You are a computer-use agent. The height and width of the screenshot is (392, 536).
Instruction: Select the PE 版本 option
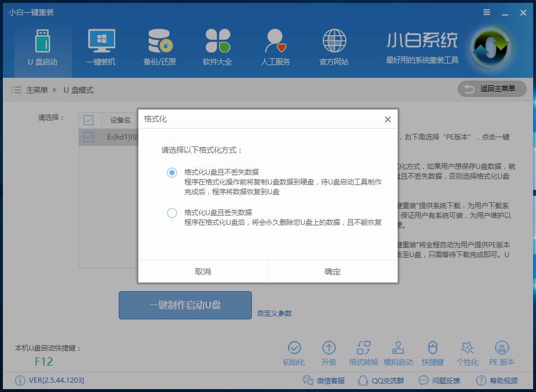click(x=503, y=352)
